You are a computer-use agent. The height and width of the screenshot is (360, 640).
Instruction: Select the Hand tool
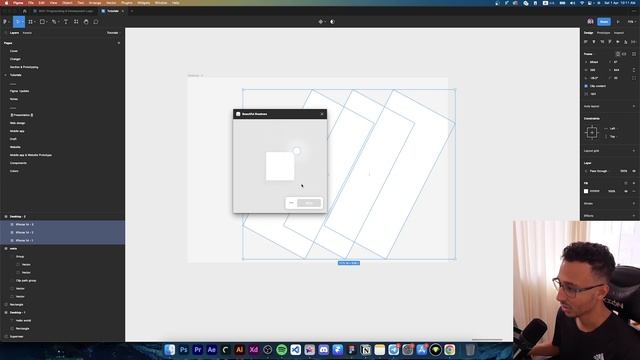coord(86,22)
